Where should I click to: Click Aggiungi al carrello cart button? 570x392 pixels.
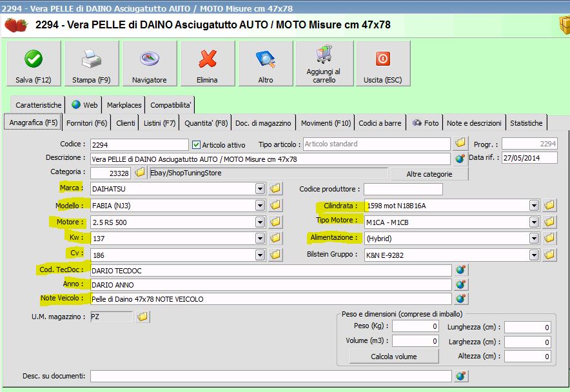point(324,63)
